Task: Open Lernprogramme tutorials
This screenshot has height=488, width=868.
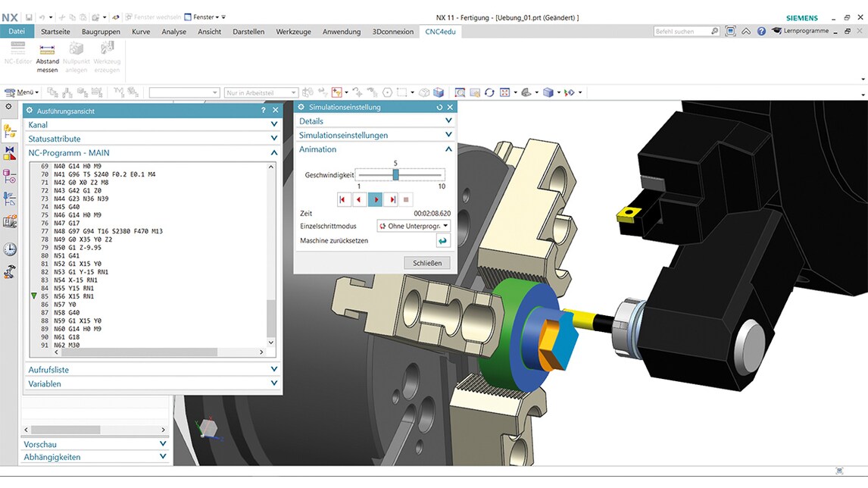Action: pos(800,31)
